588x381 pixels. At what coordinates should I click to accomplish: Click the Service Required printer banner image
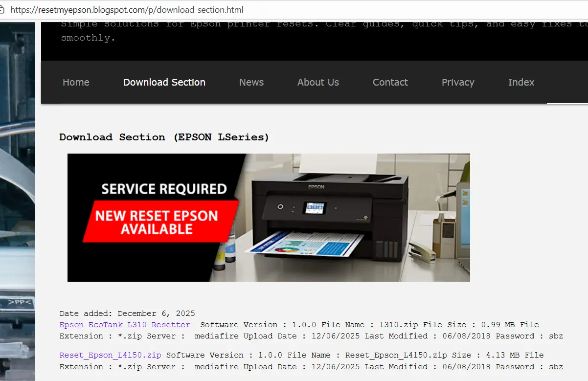(269, 218)
